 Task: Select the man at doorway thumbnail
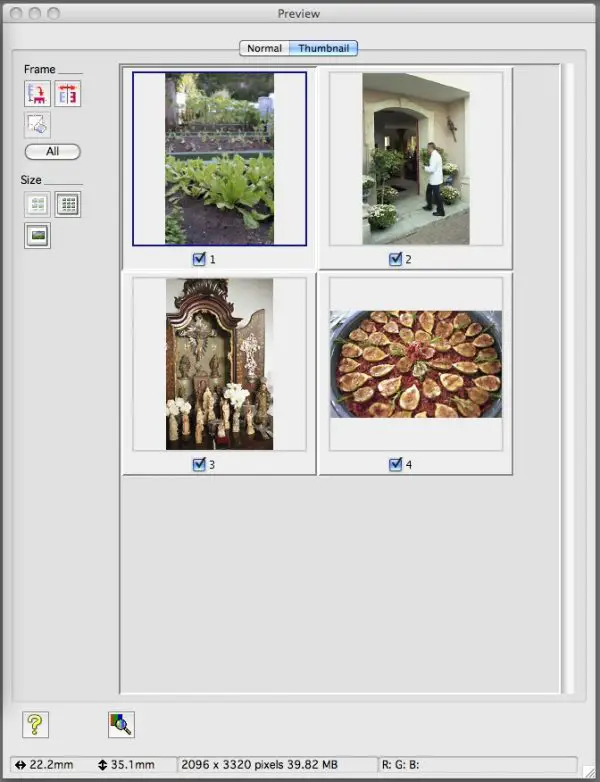click(x=415, y=160)
